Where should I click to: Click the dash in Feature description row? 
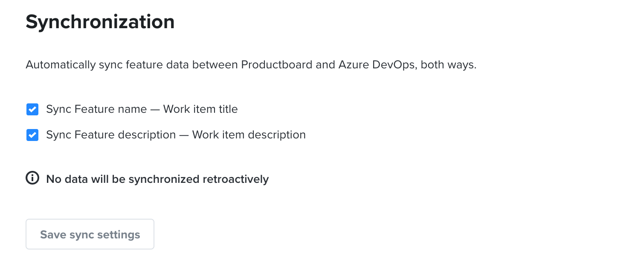tap(184, 135)
